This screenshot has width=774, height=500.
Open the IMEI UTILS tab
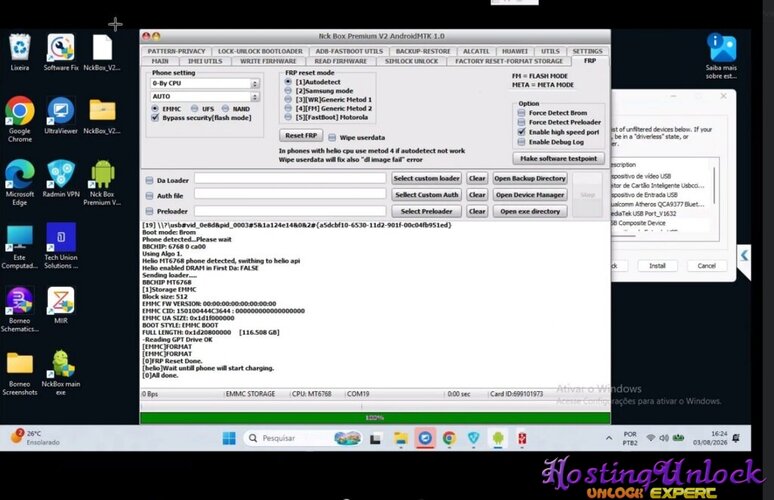205,61
